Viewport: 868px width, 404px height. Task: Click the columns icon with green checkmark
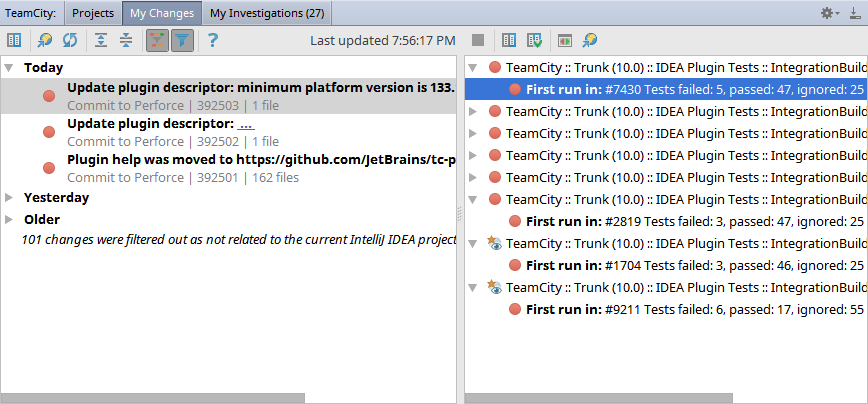click(534, 40)
